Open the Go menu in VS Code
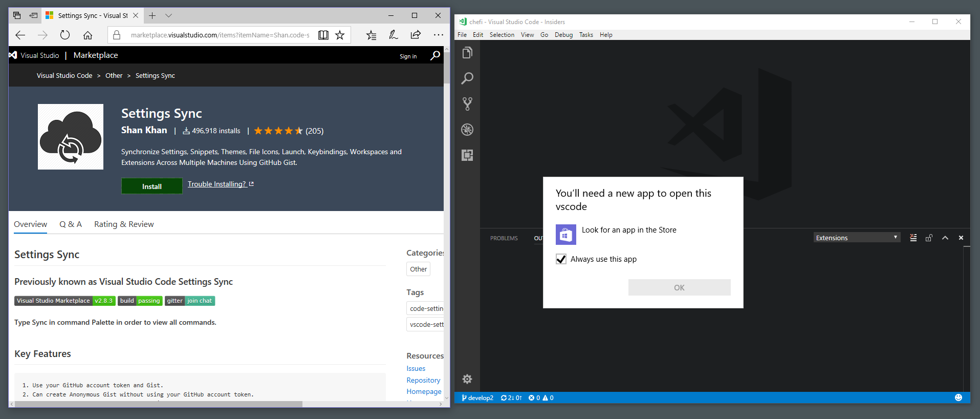The image size is (980, 419). tap(545, 35)
